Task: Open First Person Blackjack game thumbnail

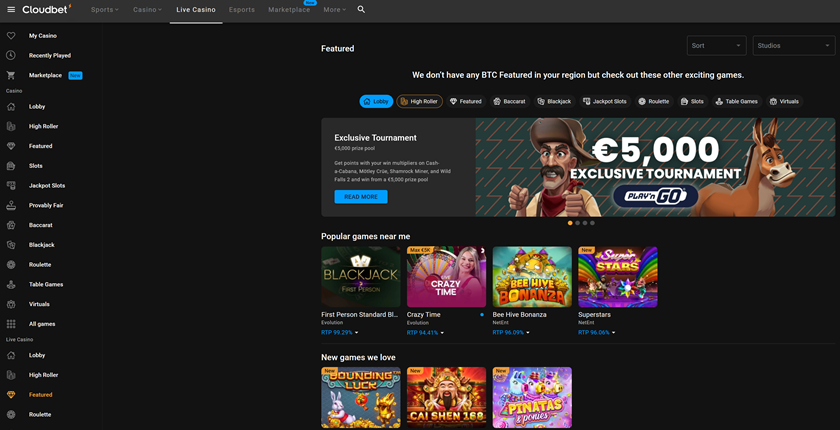Action: coord(361,277)
